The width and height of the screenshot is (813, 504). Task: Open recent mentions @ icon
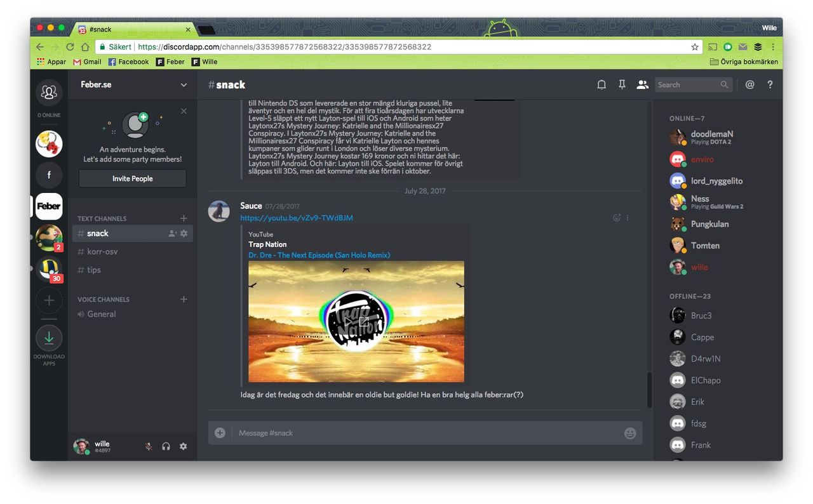pyautogui.click(x=749, y=84)
